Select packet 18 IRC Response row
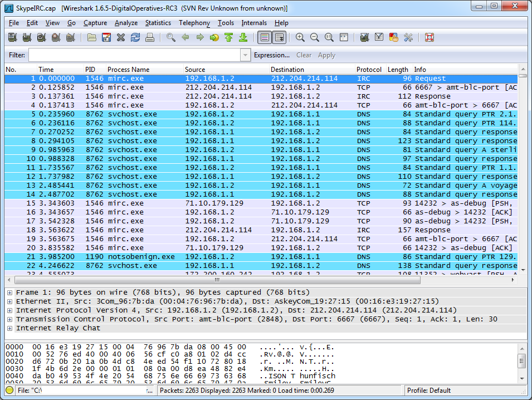The width and height of the screenshot is (532, 400). tap(261, 230)
